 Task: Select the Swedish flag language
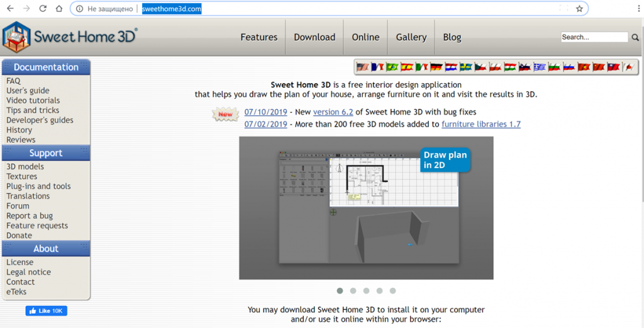[466, 67]
